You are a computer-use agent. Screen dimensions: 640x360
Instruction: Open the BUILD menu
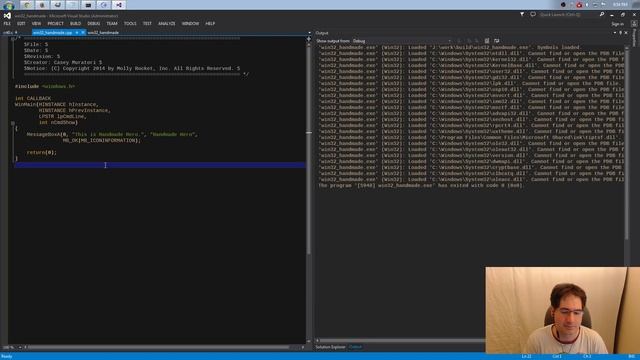tap(76, 24)
